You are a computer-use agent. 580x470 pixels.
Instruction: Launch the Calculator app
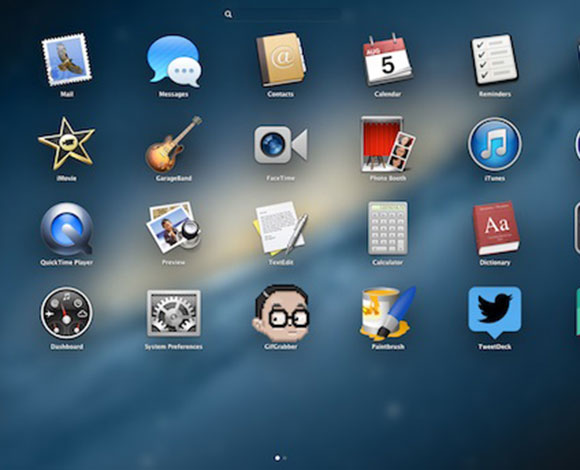point(388,228)
